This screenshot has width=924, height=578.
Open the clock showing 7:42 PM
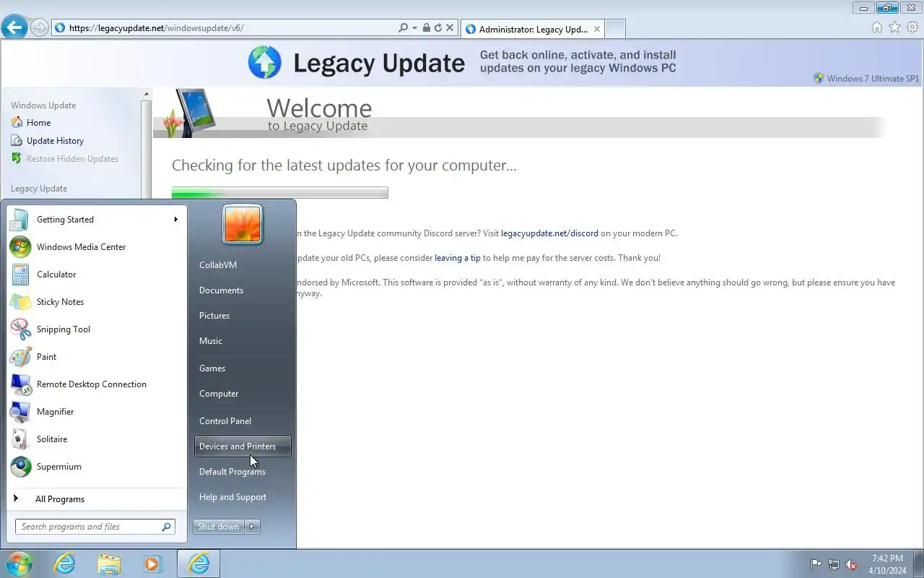tap(887, 564)
